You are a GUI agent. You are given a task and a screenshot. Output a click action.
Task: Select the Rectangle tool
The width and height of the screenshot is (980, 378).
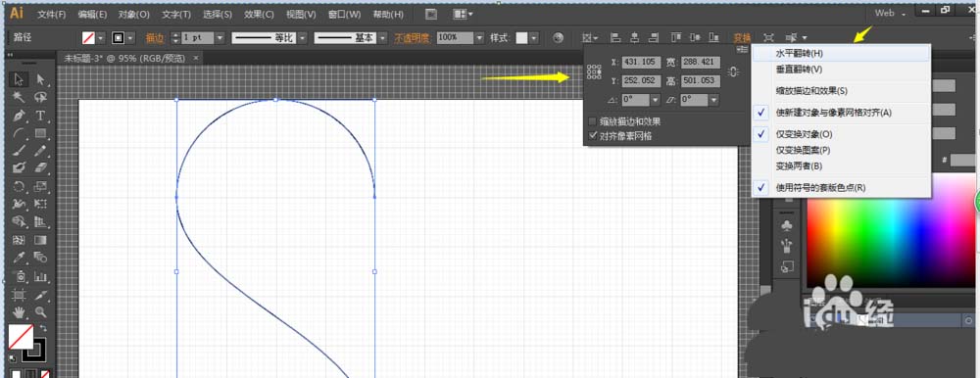40,133
